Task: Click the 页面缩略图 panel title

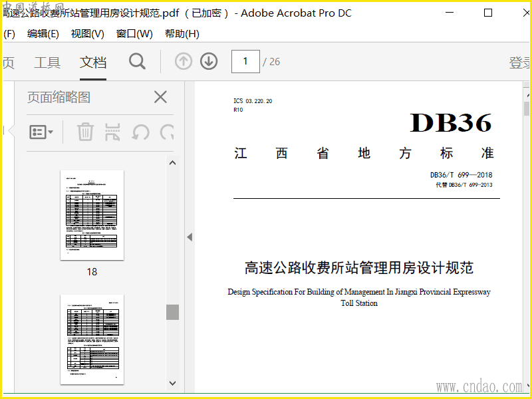Action: click(x=59, y=97)
